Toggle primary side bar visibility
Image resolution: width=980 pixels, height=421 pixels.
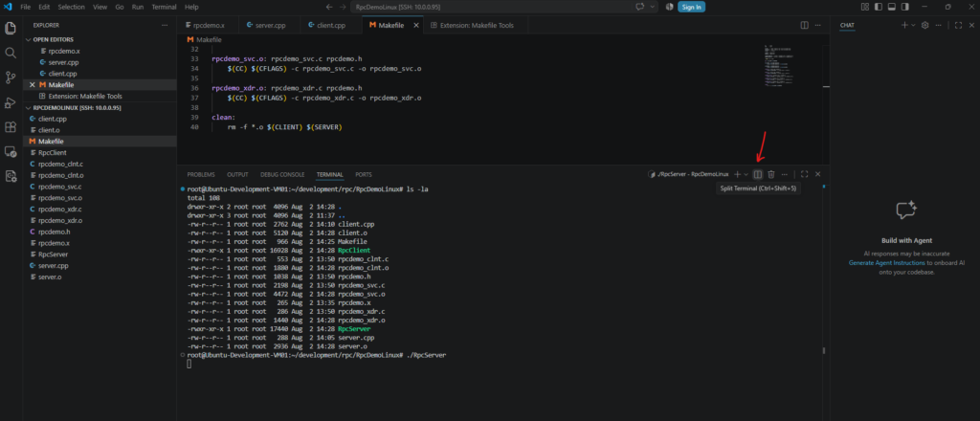click(879, 7)
